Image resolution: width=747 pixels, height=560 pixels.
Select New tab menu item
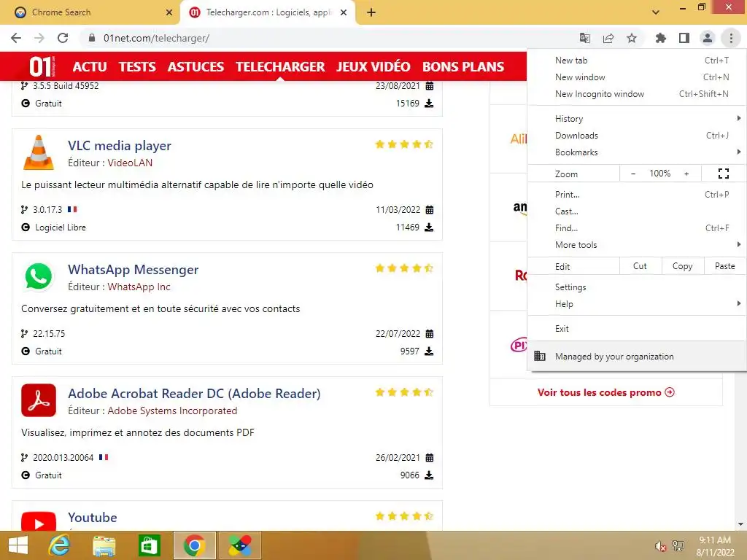(x=637, y=61)
